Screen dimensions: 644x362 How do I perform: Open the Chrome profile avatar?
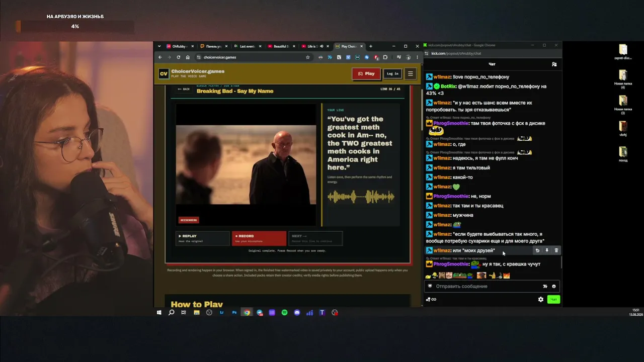409,57
